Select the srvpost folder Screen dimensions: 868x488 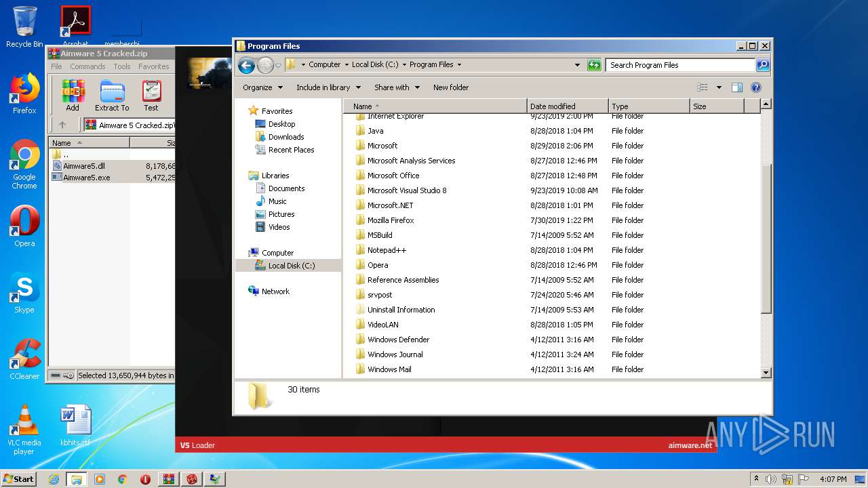[380, 295]
